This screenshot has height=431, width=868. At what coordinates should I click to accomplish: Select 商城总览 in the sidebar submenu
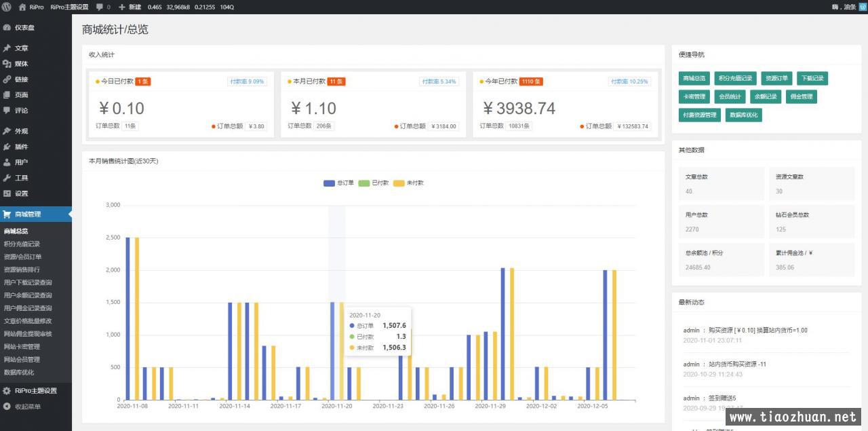[16, 231]
